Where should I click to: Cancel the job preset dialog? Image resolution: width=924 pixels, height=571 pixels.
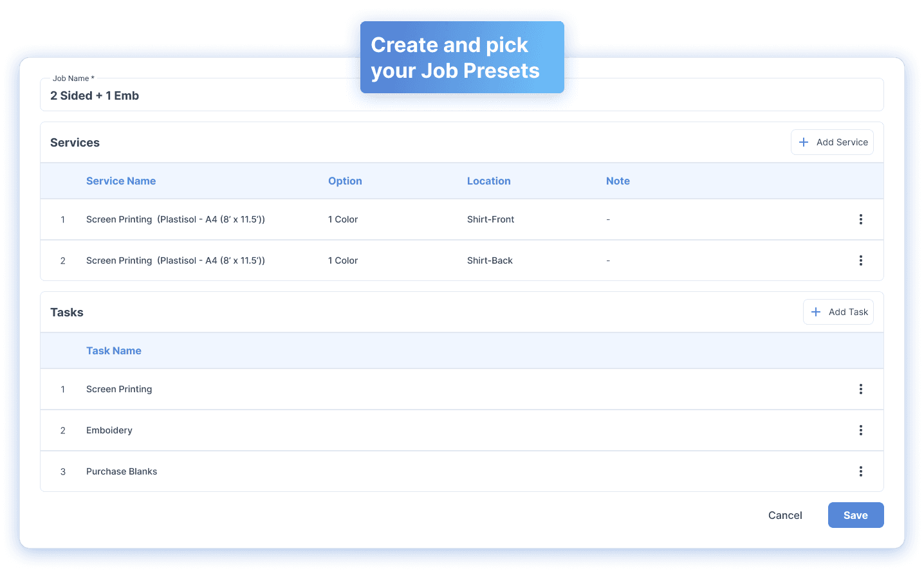click(784, 515)
